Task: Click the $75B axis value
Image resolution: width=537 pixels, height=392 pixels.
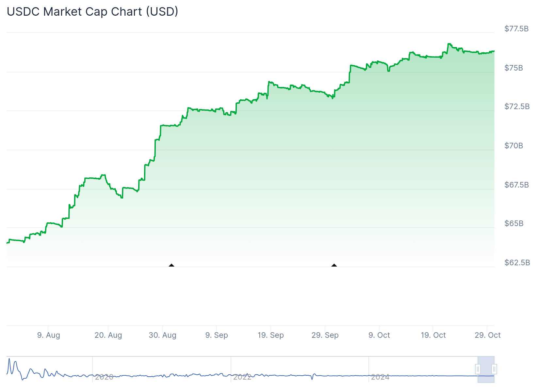Action: click(x=514, y=68)
